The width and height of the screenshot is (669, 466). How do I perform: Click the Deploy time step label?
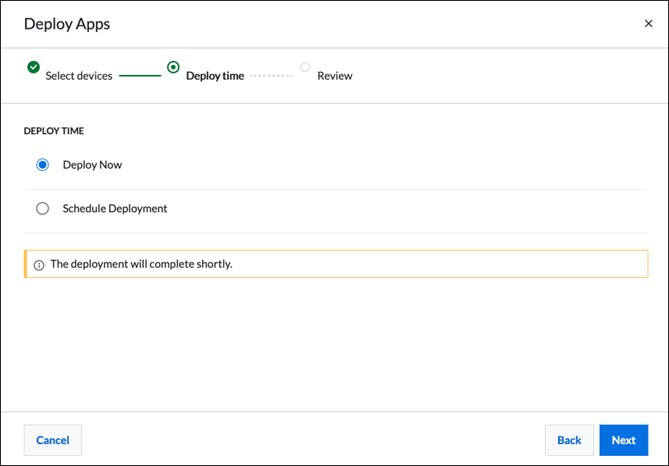tap(215, 76)
